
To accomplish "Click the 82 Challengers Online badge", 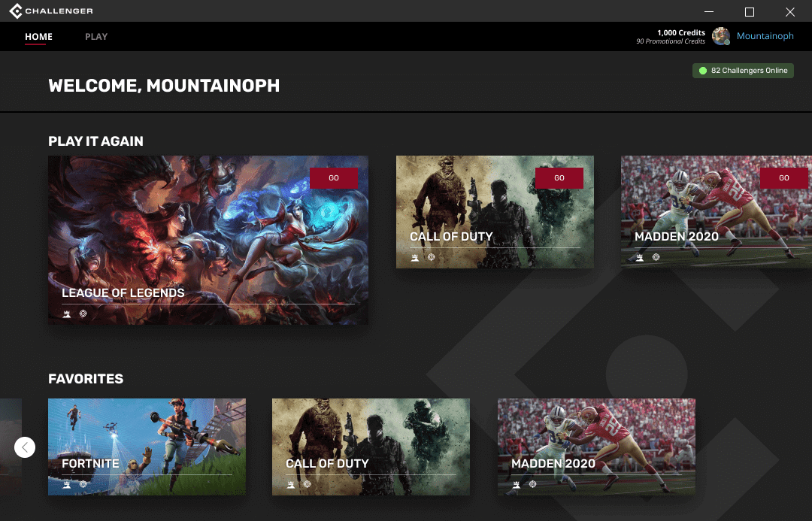I will coord(743,71).
